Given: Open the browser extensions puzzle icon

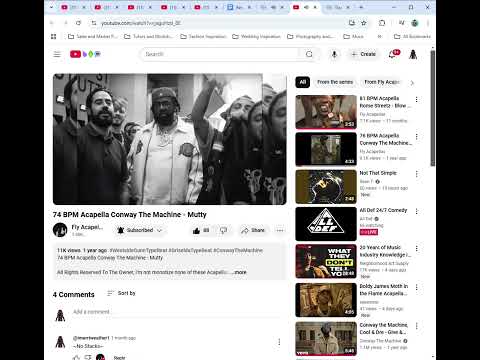Looking at the screenshot, I should pyautogui.click(x=382, y=23).
